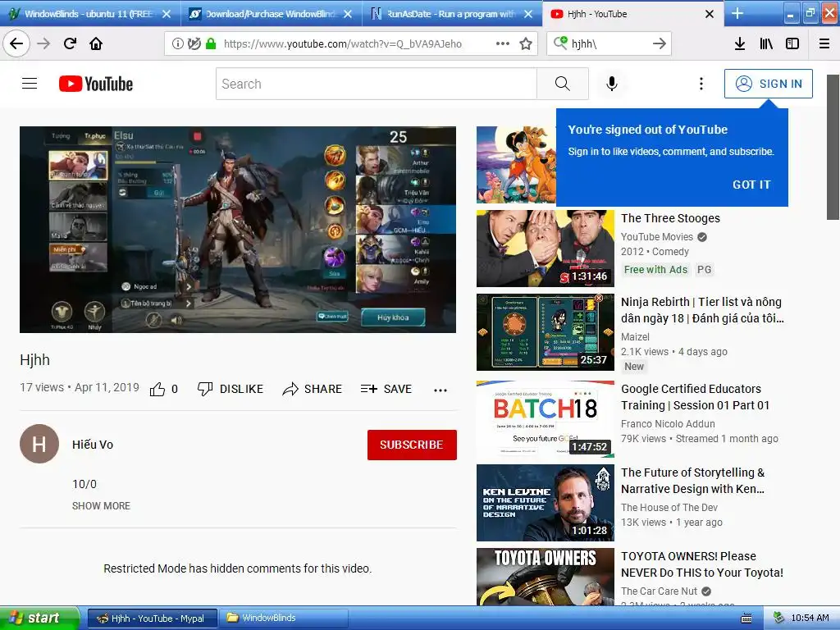Click the go arrow in browser search box

click(660, 44)
